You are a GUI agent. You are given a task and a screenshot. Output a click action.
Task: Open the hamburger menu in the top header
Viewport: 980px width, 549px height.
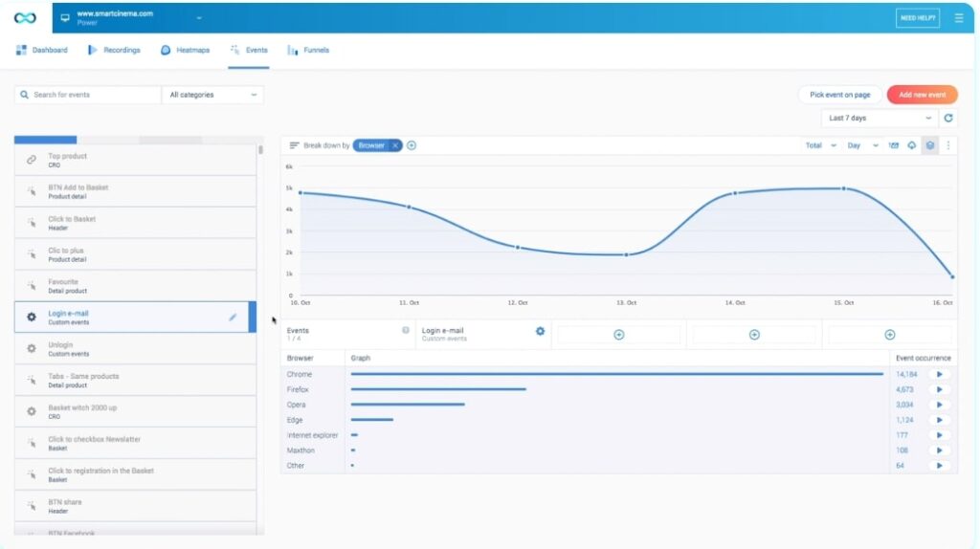[x=959, y=18]
